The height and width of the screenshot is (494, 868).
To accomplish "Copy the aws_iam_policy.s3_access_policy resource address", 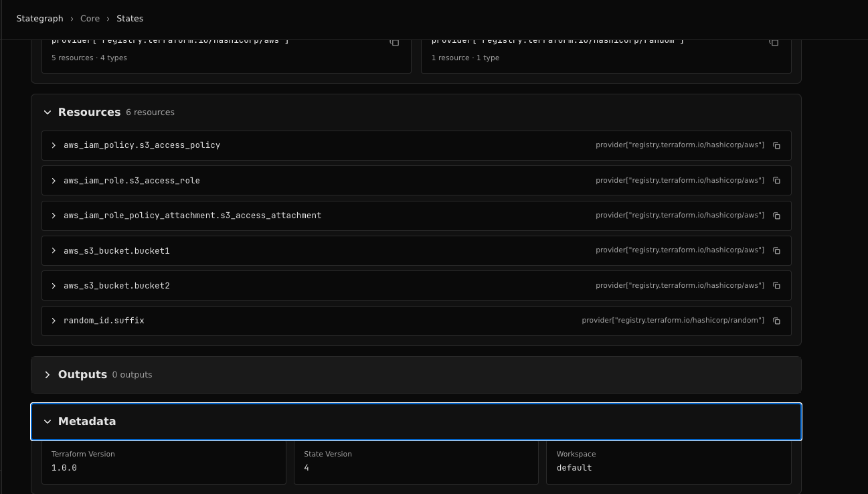I will (x=776, y=145).
